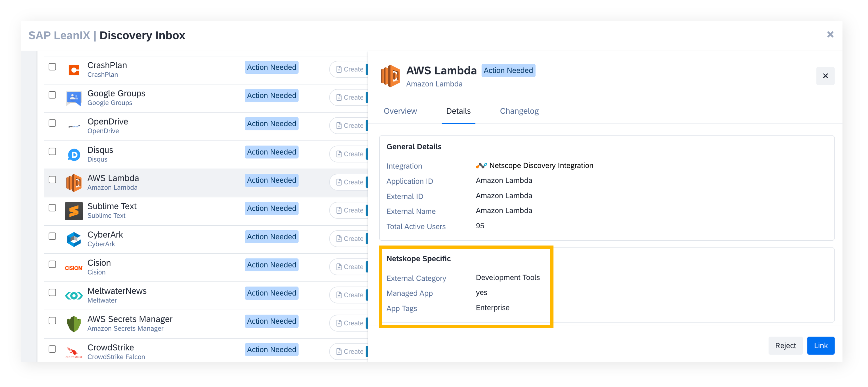Click the Development Tools category value
This screenshot has height=387, width=868.
click(507, 278)
